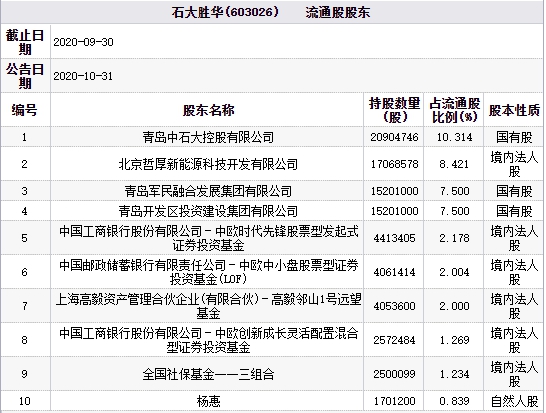Click percentage 7.500 in row 4
546x413 pixels.
point(454,211)
